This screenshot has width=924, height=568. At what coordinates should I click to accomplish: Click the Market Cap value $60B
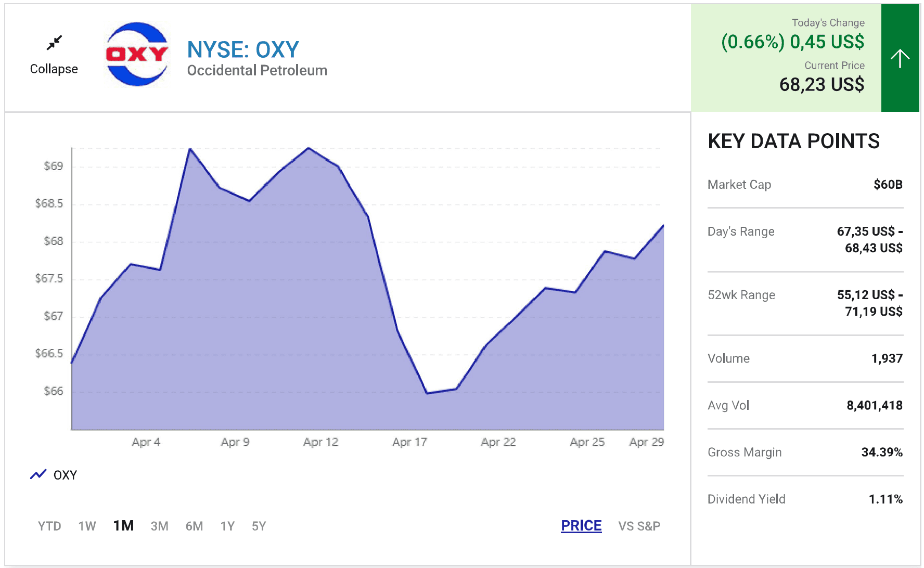tap(888, 185)
